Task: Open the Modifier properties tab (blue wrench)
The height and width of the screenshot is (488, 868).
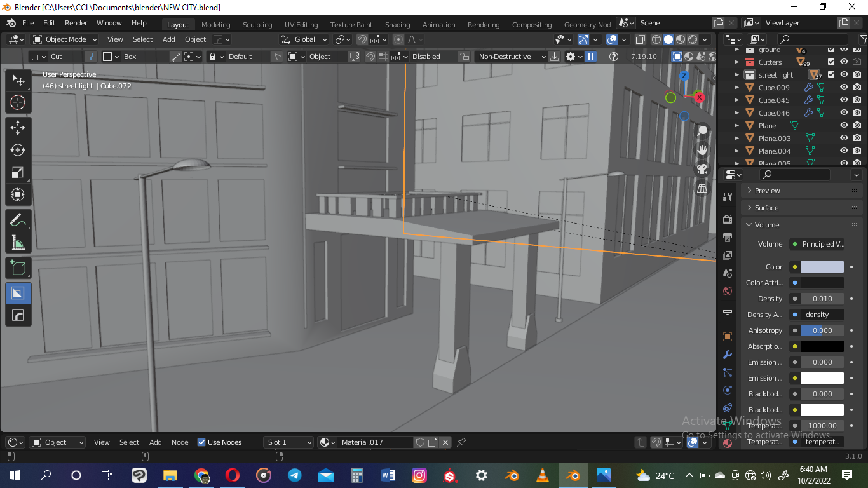Action: pos(728,355)
